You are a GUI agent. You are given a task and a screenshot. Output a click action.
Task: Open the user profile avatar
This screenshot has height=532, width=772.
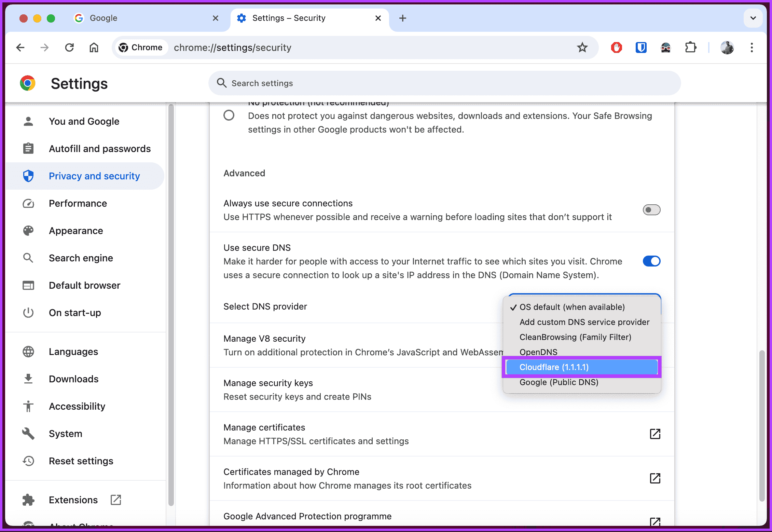tap(727, 47)
